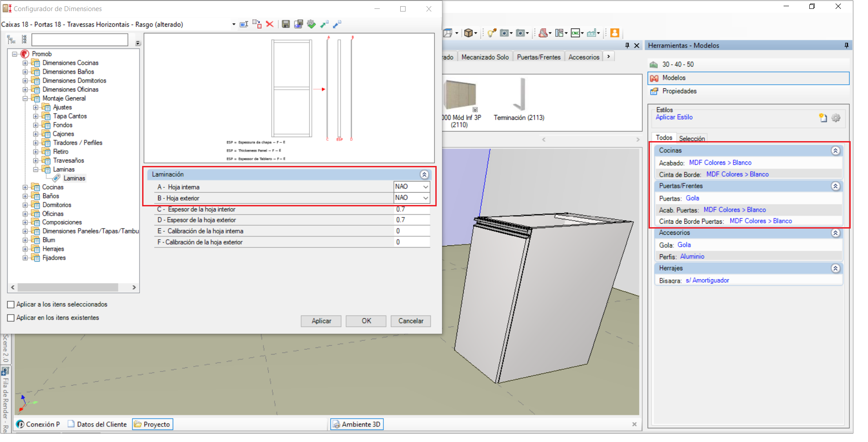Change Bisagra s/ Amortiguador link

pos(707,280)
